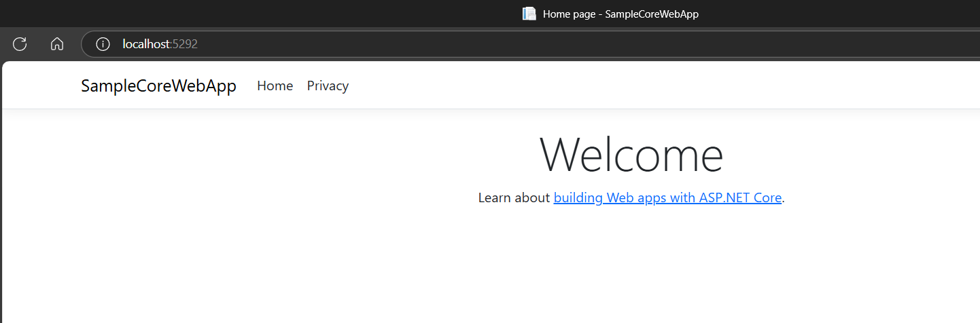This screenshot has width=980, height=323.
Task: Open the SampleCoreWebApp brand link
Action: point(158,86)
